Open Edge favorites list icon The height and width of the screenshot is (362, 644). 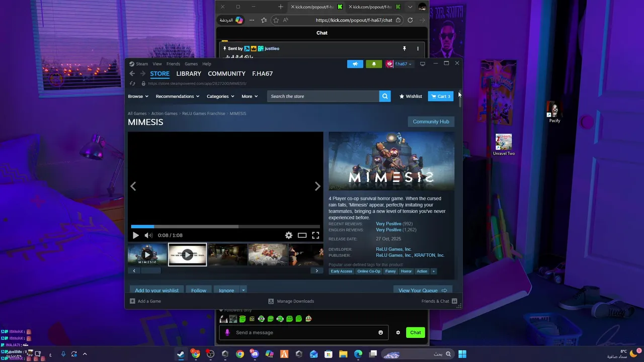264,20
